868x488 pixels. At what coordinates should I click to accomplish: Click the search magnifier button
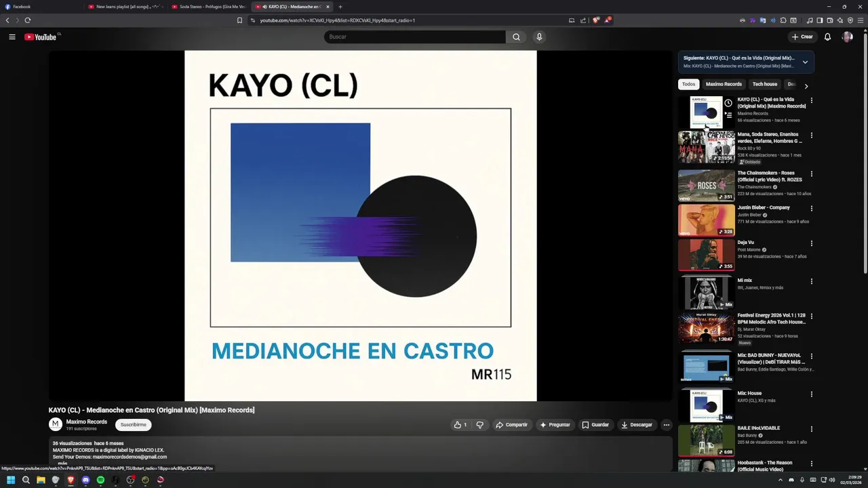click(x=516, y=37)
